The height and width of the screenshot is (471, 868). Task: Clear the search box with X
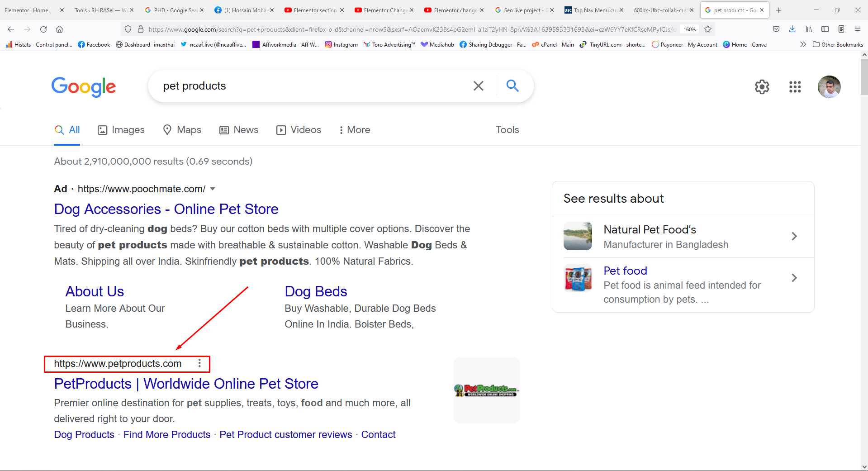tap(479, 86)
